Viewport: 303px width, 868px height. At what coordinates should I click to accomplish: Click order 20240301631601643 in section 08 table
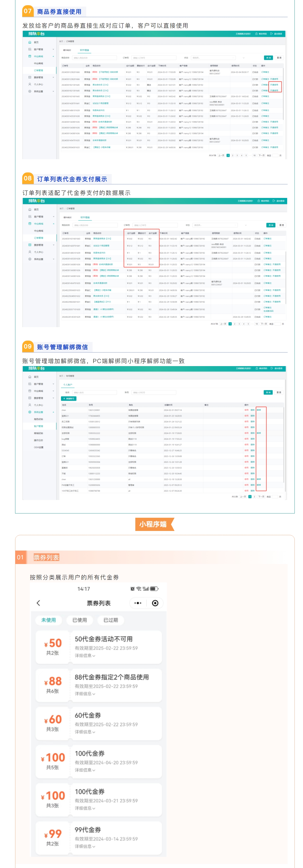coord(71,239)
